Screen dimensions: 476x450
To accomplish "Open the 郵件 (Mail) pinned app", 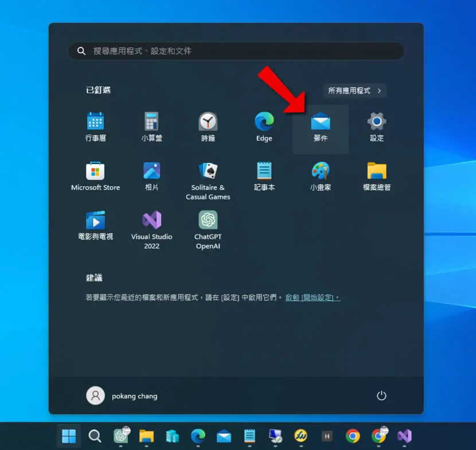I will click(320, 129).
